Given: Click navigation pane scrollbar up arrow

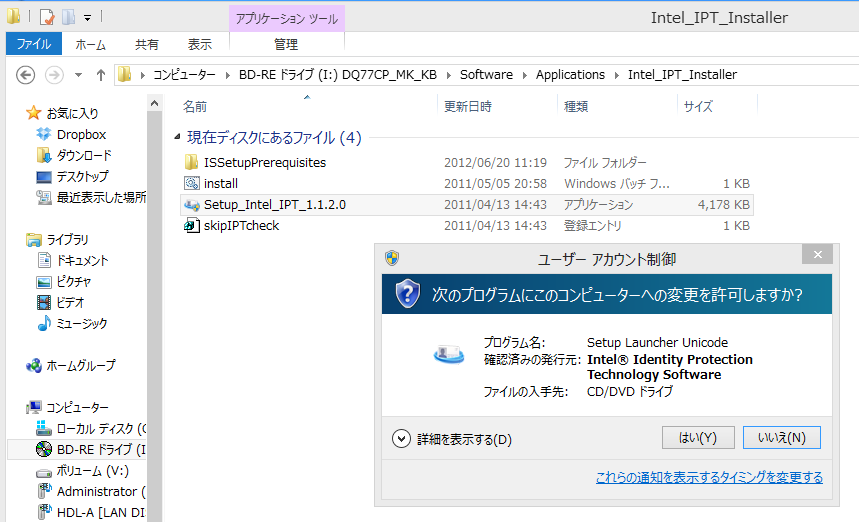Looking at the screenshot, I should tap(154, 103).
